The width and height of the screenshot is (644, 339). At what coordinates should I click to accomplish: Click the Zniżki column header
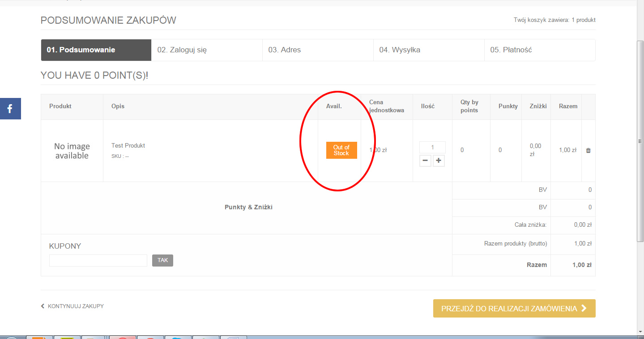pos(538,106)
